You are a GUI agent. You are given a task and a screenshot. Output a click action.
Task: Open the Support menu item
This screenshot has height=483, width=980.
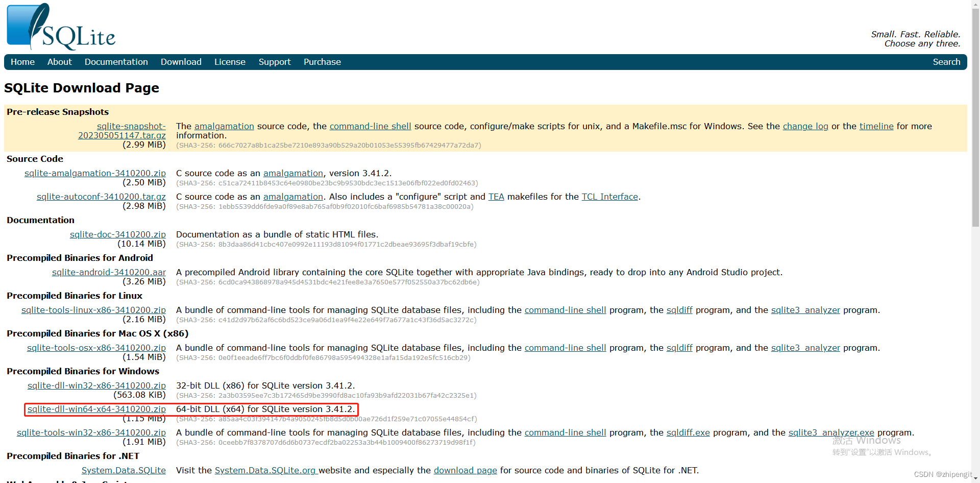pos(275,62)
